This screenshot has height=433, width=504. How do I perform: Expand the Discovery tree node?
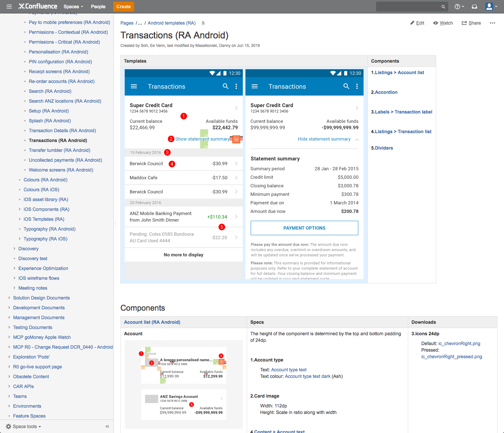tap(14, 249)
